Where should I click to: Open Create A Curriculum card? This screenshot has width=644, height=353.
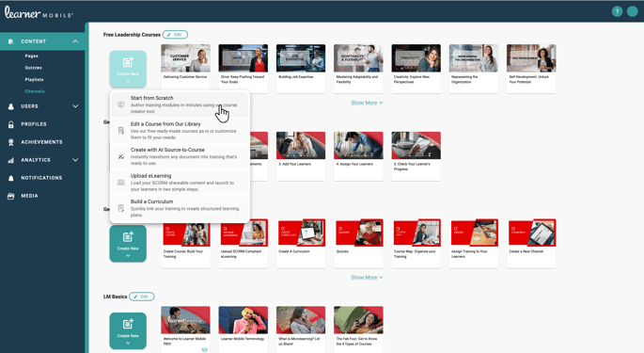pyautogui.click(x=301, y=243)
